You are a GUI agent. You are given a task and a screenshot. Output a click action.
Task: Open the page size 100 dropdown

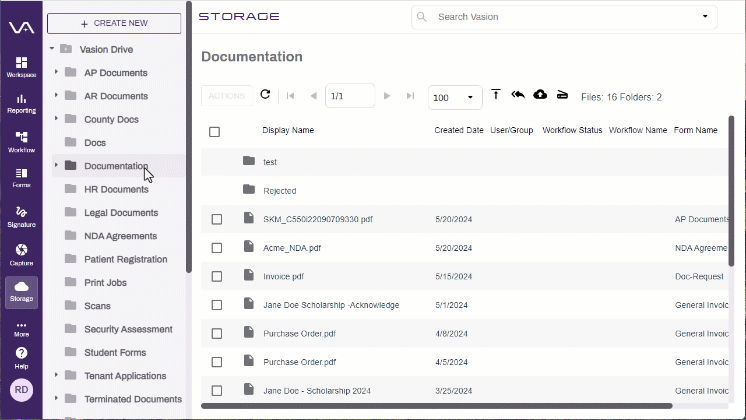coord(455,98)
